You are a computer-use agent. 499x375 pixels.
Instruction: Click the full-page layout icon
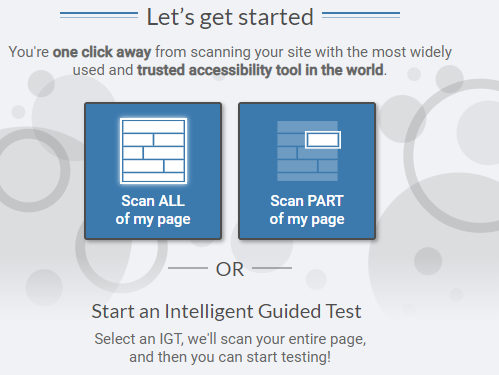point(153,151)
